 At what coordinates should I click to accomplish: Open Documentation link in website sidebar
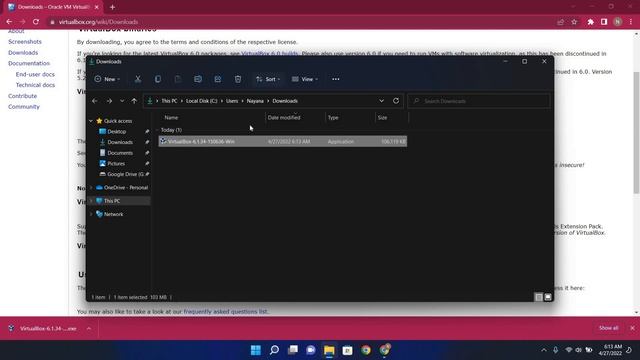click(x=29, y=63)
